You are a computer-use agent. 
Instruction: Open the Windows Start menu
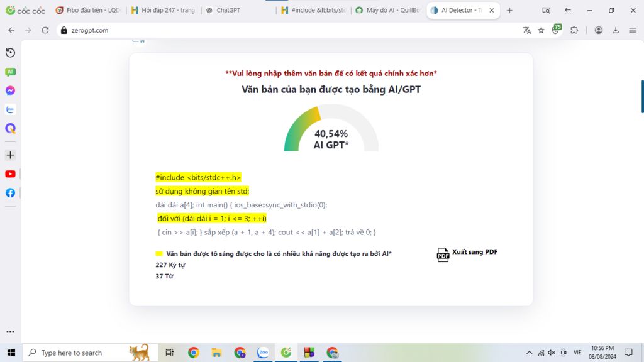(x=11, y=353)
